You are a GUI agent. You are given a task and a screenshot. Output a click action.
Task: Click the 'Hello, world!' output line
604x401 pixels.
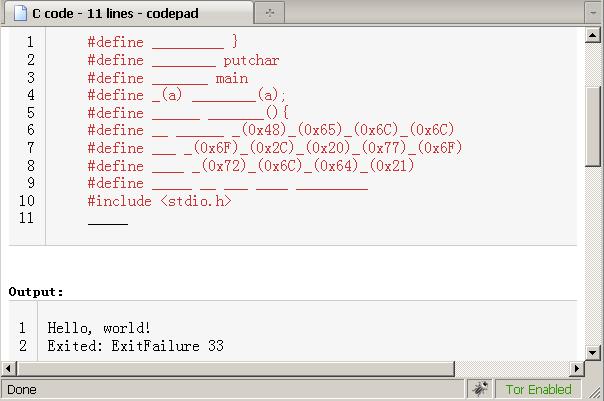click(99, 328)
